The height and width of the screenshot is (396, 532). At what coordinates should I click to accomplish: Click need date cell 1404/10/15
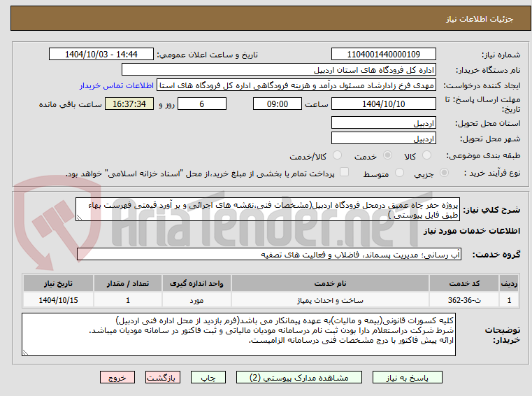pyautogui.click(x=58, y=300)
